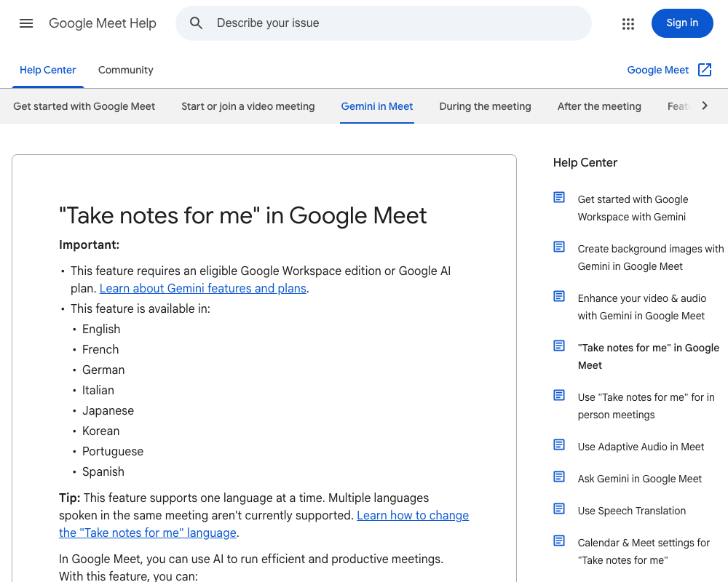The height and width of the screenshot is (582, 728).
Task: Click the article icon beside bold "Take notes for me" in Google Meet
Action: [559, 346]
